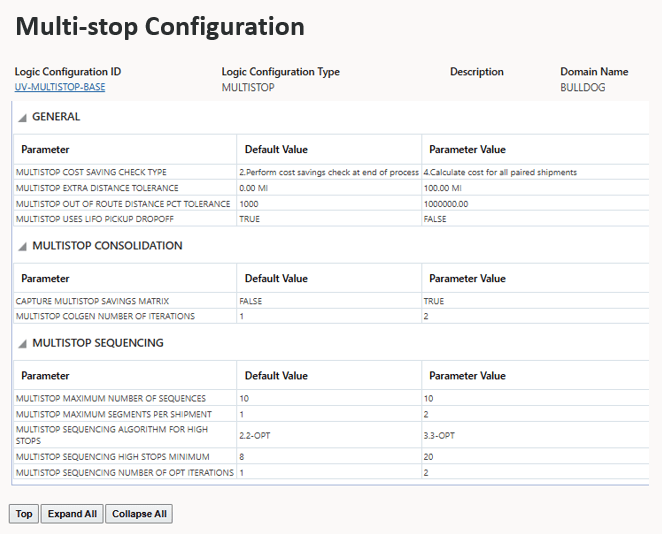Select the MULTISTOP COLGEN NUMBER OF ITERATIONS row
Viewport: 662px width, 534px height.
pyautogui.click(x=105, y=316)
